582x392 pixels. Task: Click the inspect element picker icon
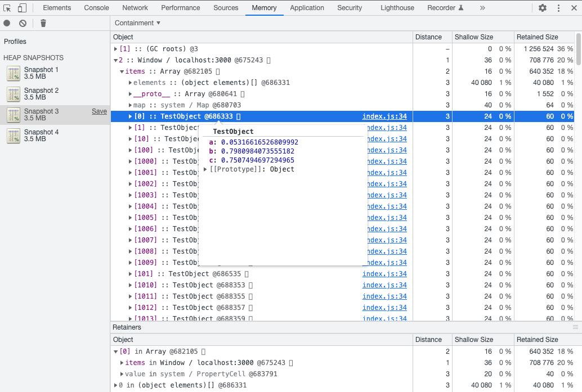(7, 8)
